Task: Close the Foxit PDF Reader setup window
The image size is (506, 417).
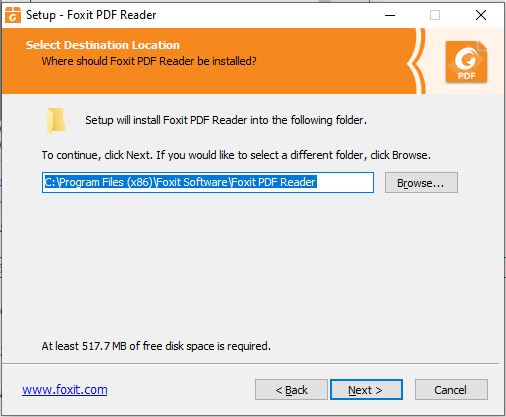Action: [481, 15]
